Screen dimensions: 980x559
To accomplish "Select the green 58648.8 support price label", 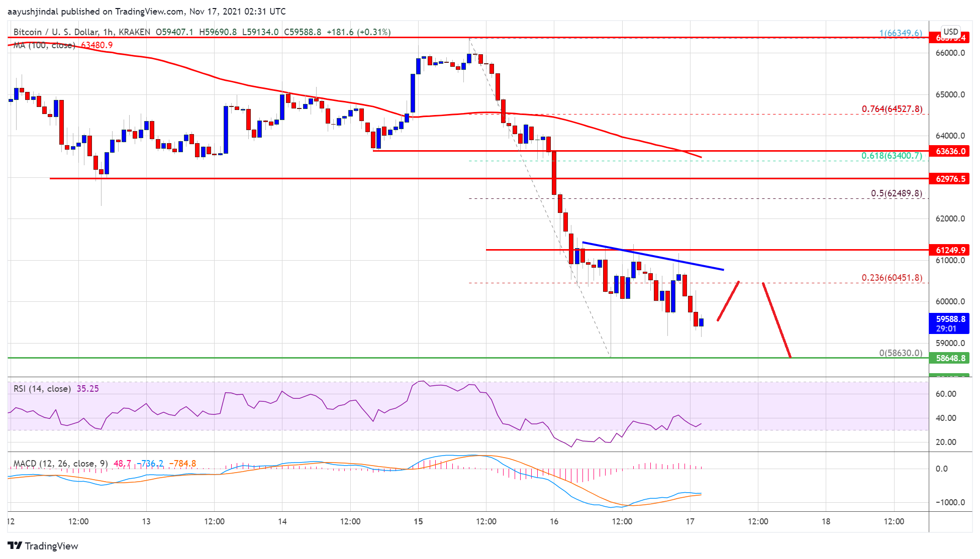I will [949, 358].
